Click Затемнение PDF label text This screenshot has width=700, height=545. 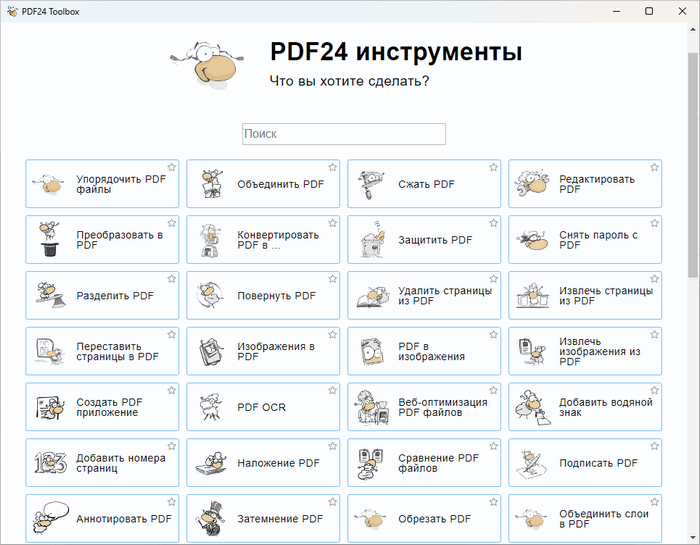point(280,519)
